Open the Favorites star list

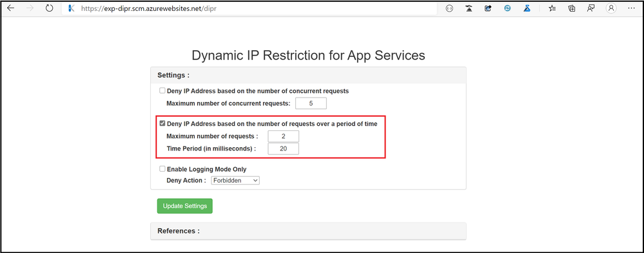(552, 8)
